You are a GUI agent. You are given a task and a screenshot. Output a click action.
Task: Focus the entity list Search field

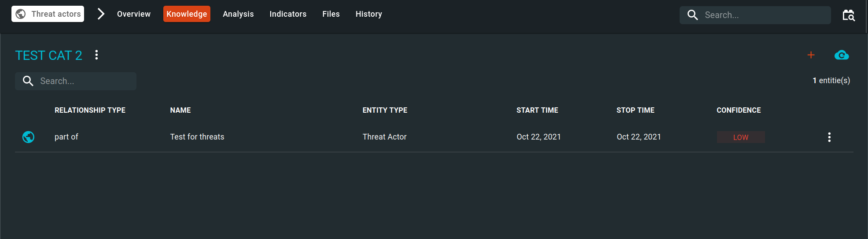tap(76, 81)
